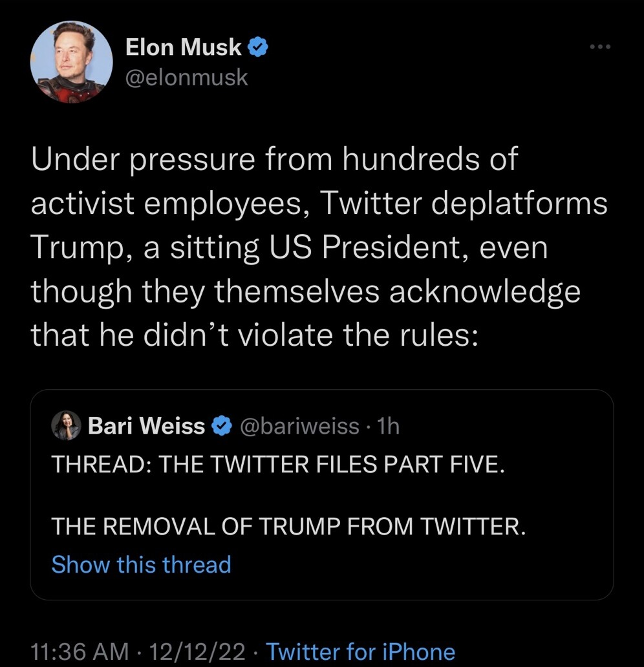Click the Elon Musk display name
644x667 pixels.
[x=184, y=47]
